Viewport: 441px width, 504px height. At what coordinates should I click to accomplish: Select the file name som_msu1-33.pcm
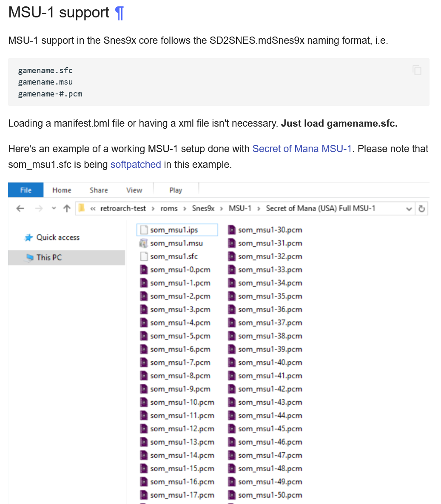pyautogui.click(x=270, y=270)
